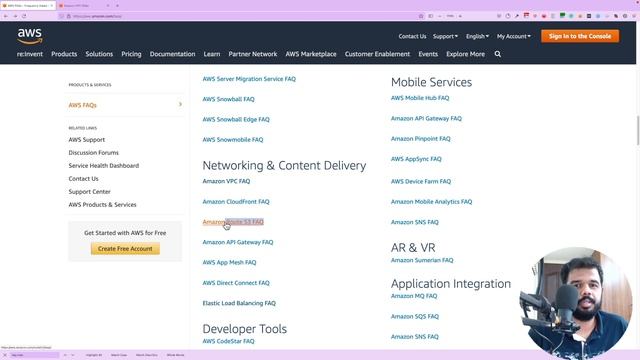
Task: Open the AWS Marketplace nav item
Action: (x=311, y=54)
